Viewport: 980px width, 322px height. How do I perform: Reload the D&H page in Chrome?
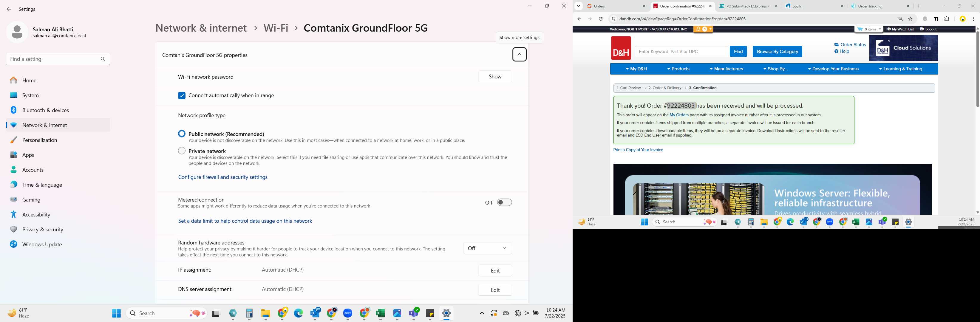click(x=600, y=18)
